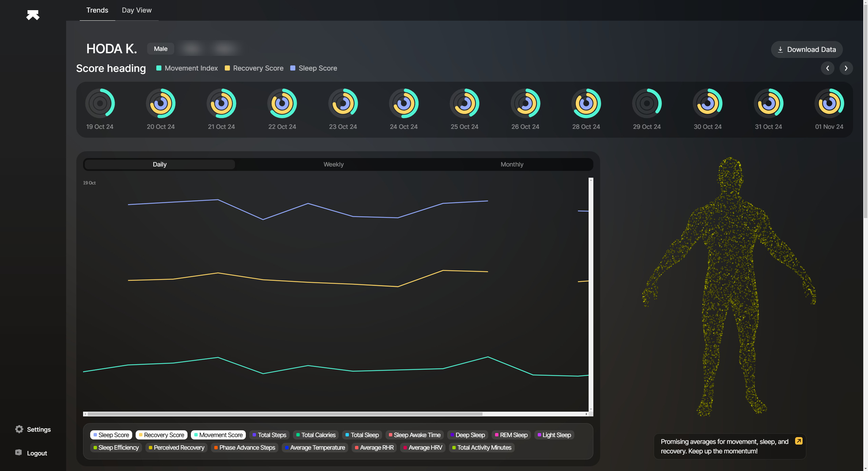Image resolution: width=868 pixels, height=471 pixels.
Task: Go to previous dates with left chevron
Action: coord(827,68)
